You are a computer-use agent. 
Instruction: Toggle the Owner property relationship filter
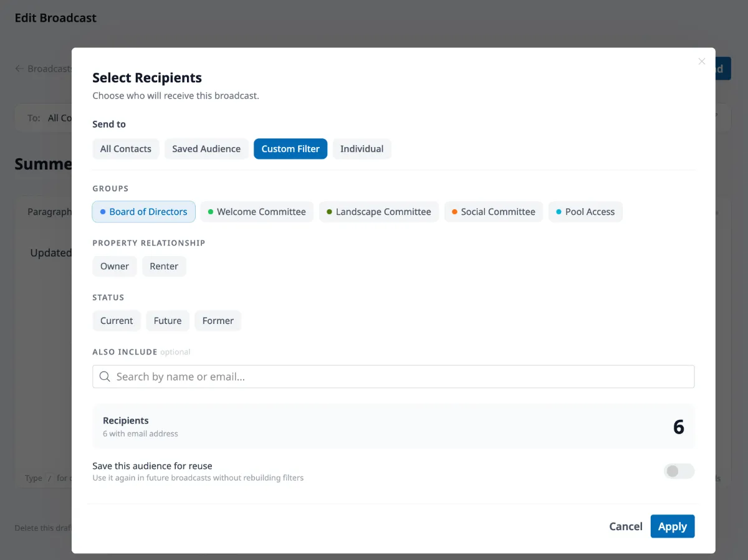tap(114, 266)
